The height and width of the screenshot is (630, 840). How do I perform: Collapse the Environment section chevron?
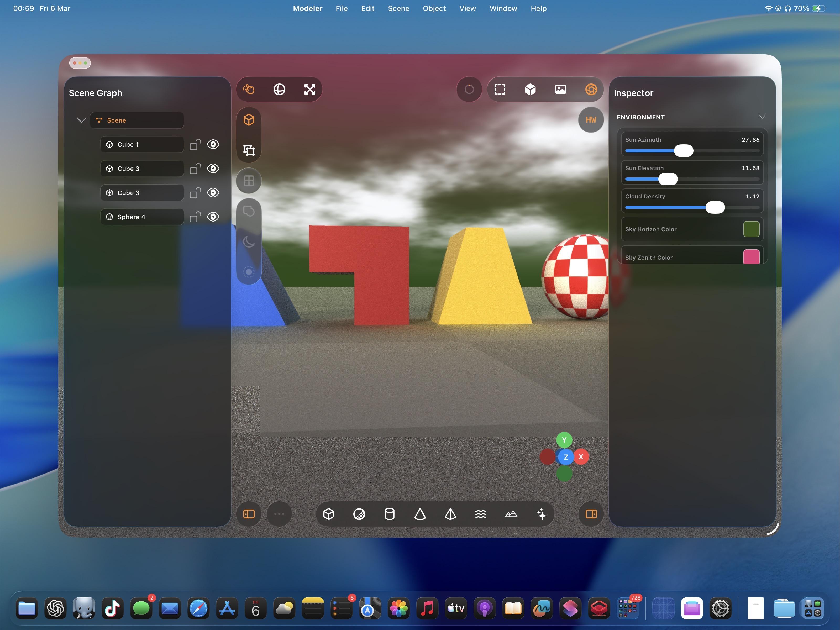click(x=762, y=117)
